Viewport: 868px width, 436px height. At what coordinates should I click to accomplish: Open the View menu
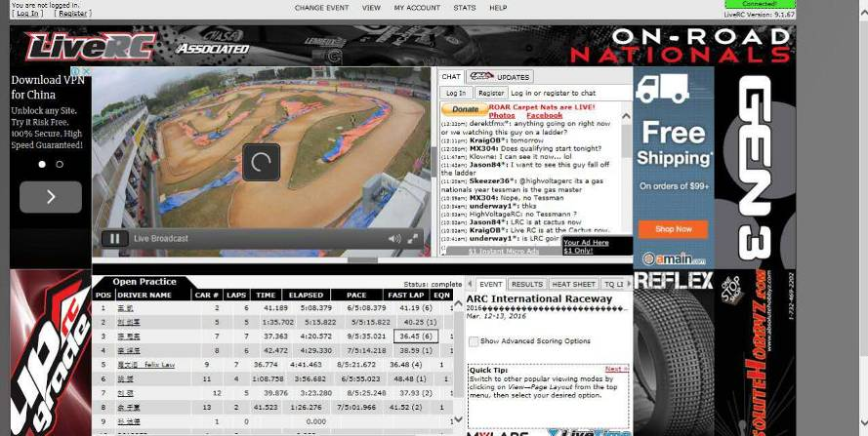(x=371, y=8)
